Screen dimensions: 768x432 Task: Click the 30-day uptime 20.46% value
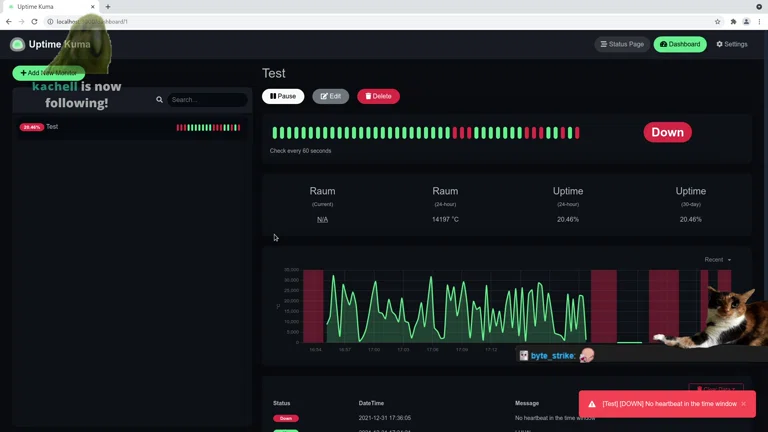point(691,219)
